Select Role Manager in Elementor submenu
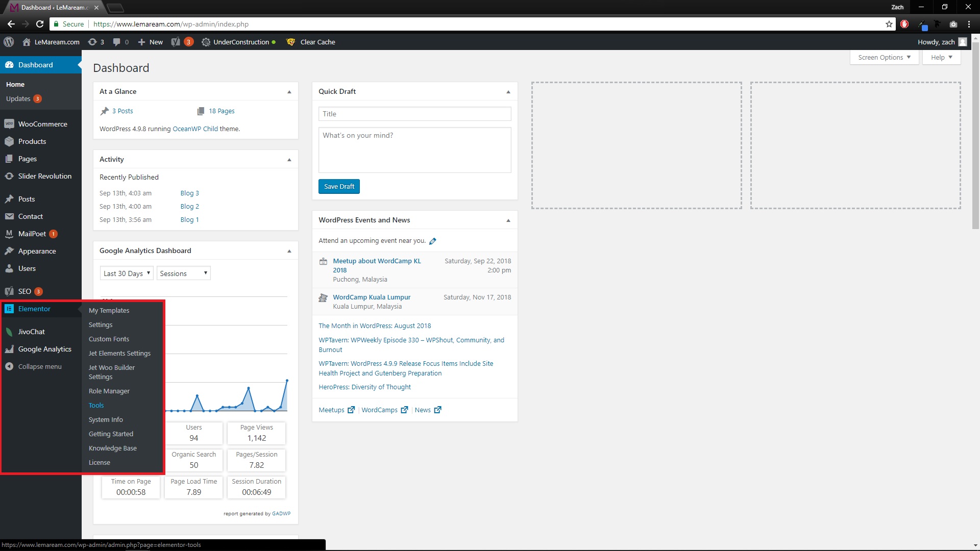The image size is (980, 551). 109,391
